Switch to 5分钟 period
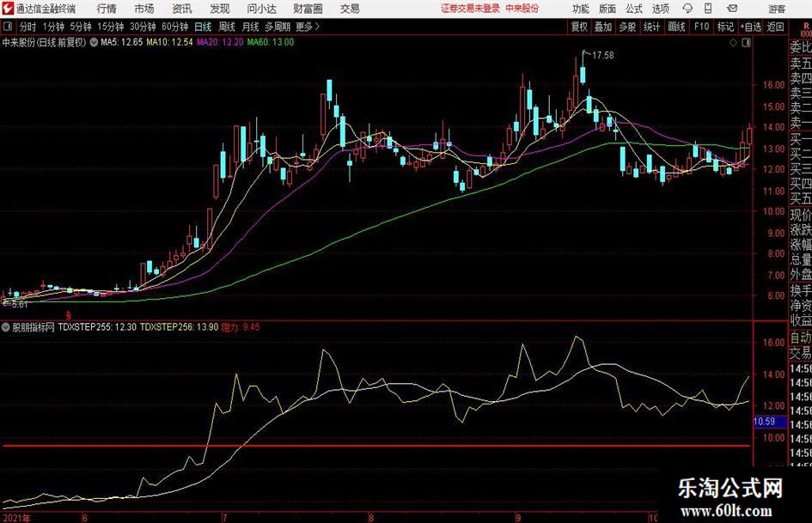Image resolution: width=812 pixels, height=523 pixels. pos(81,27)
